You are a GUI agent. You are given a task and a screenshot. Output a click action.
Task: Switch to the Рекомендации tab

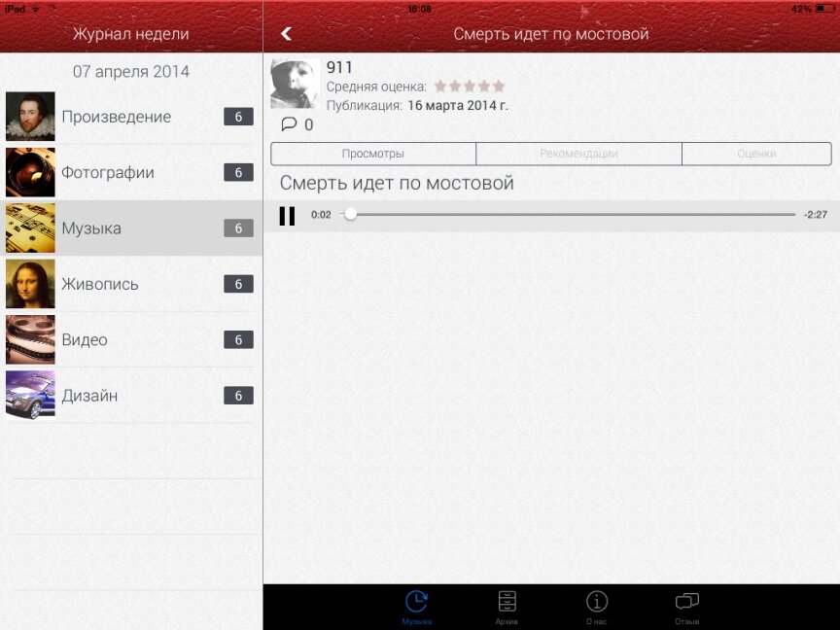[579, 154]
